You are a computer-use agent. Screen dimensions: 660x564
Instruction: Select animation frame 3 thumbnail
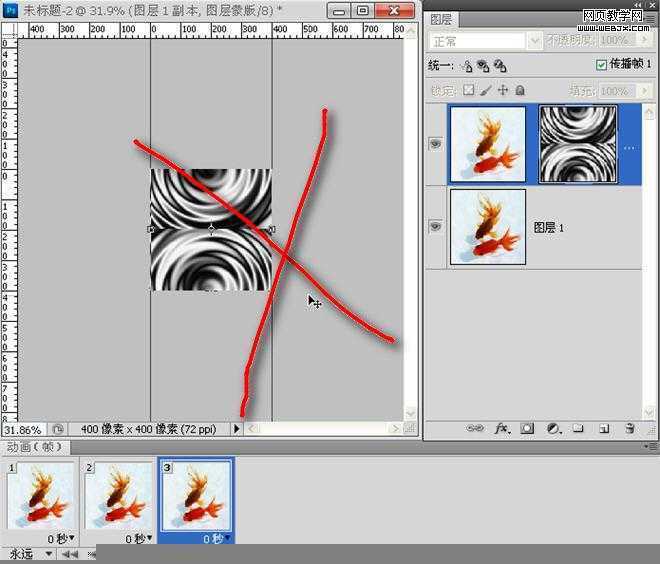point(197,495)
